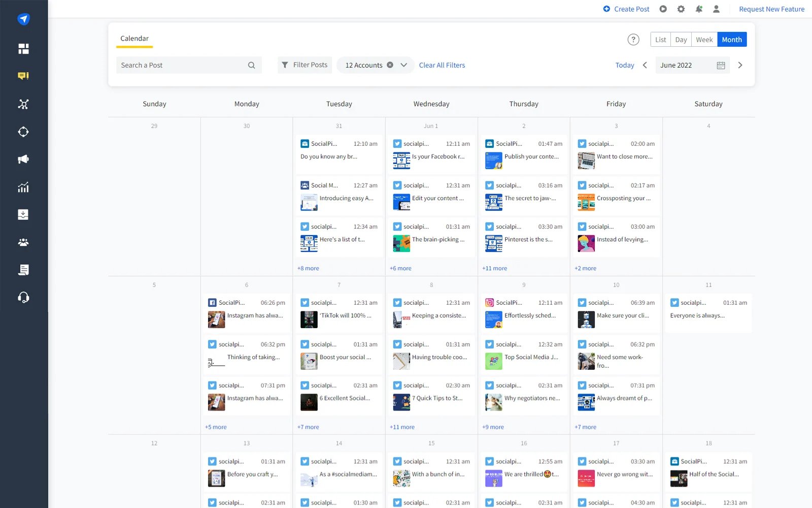
Task: Click Request New Feature link
Action: click(x=771, y=9)
